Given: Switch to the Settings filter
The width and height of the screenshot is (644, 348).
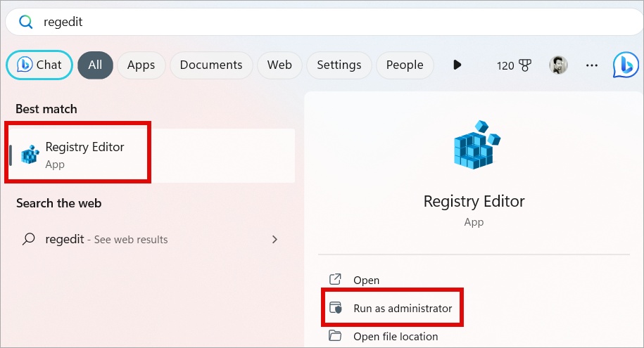Looking at the screenshot, I should 339,65.
